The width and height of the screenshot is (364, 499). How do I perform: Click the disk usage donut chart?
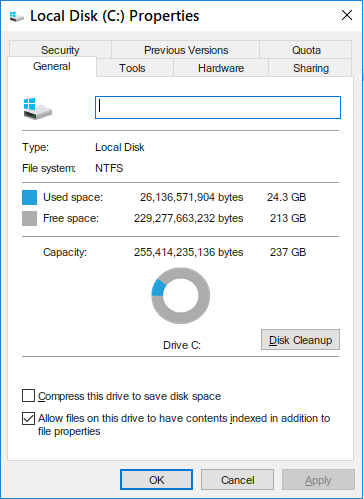[x=181, y=295]
